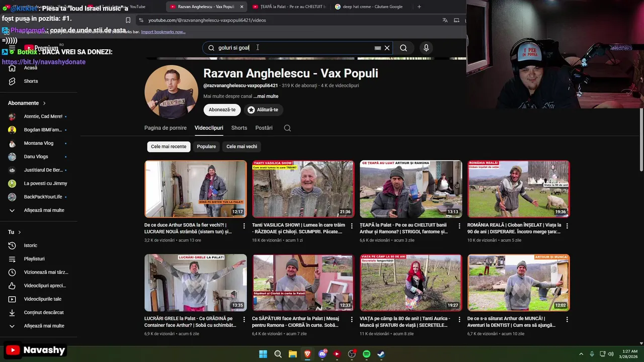Expand the 'Tu' section chevron
The image size is (644, 362).
tap(20, 232)
